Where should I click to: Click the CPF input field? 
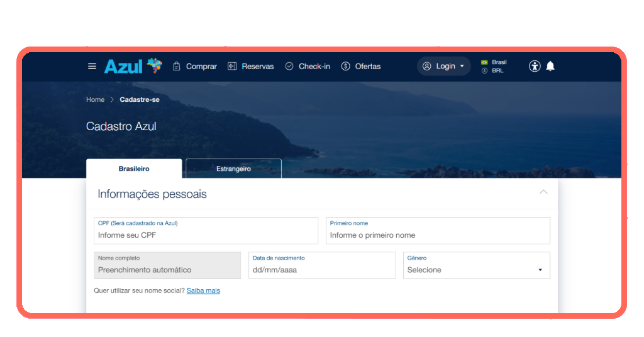point(206,231)
